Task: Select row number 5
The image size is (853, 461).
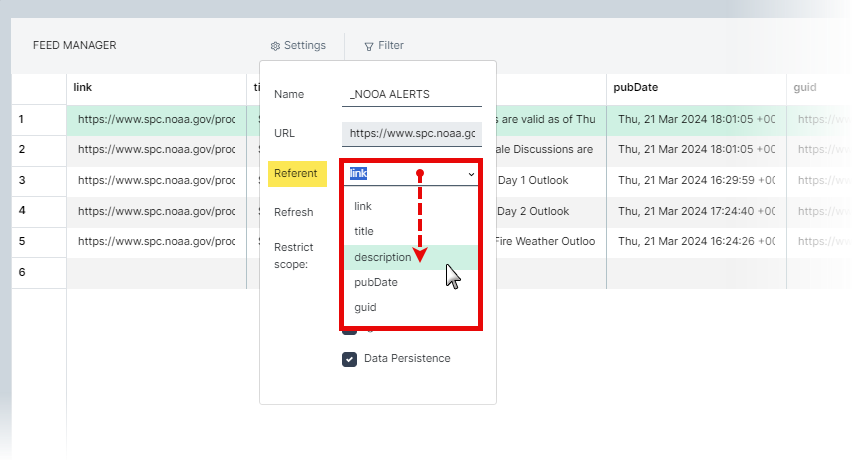Action: click(39, 242)
